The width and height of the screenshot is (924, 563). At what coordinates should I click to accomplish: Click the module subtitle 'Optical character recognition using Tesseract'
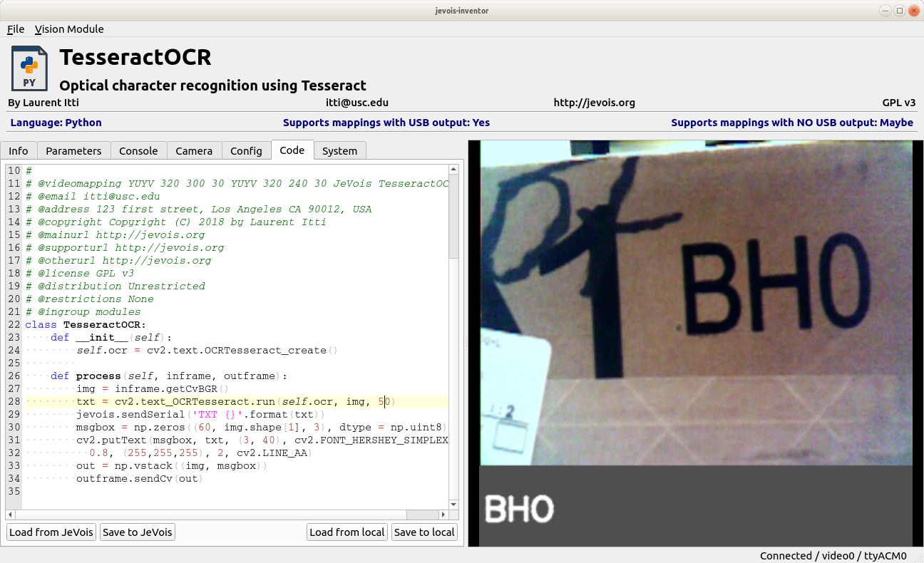tap(212, 86)
